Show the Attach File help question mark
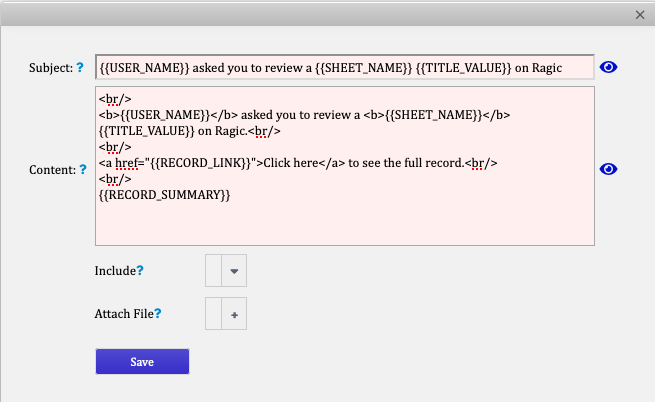Viewport: 655px width, 402px height. click(x=157, y=313)
